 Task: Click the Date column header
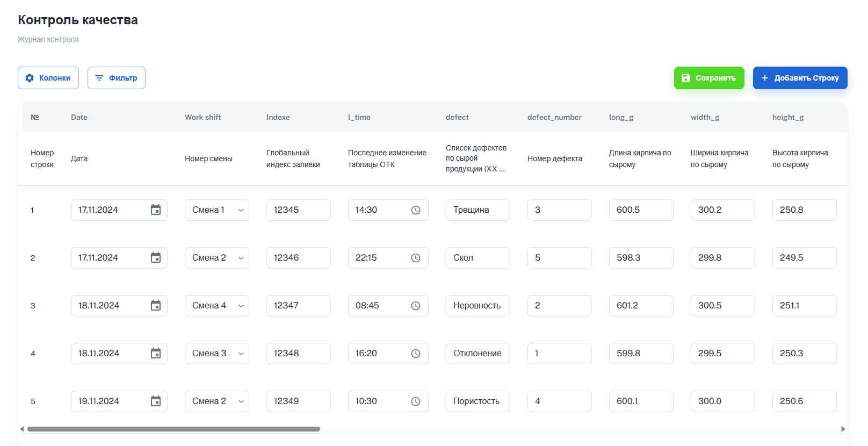click(79, 117)
